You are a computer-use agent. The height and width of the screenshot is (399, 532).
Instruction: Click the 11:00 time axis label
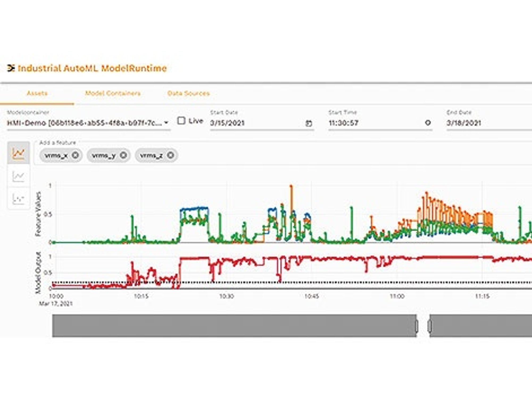click(x=397, y=296)
